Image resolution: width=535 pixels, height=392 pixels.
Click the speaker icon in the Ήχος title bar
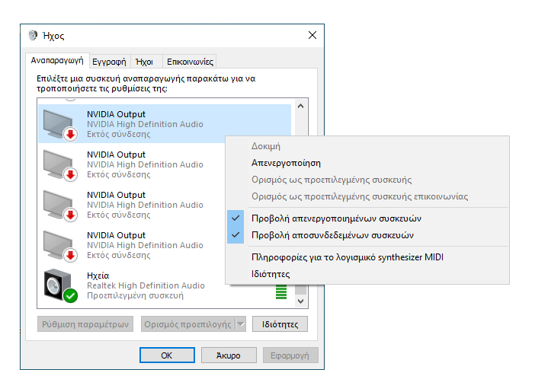coord(33,35)
